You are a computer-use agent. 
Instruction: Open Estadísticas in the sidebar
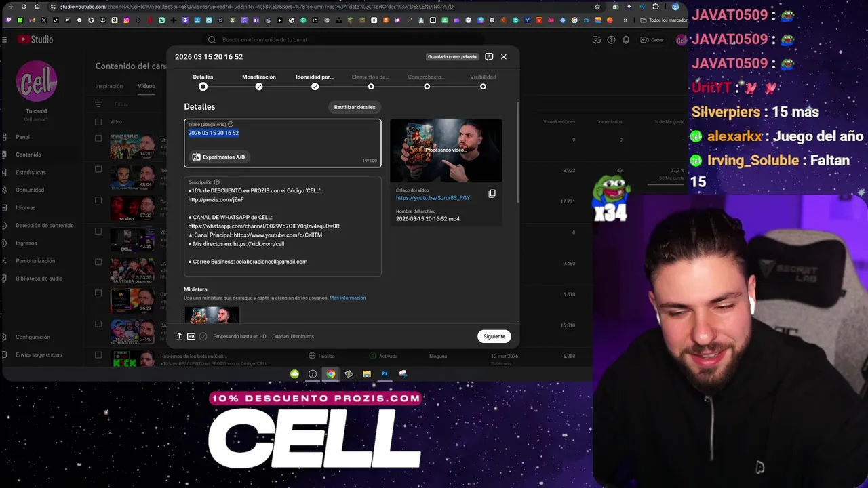coord(31,172)
